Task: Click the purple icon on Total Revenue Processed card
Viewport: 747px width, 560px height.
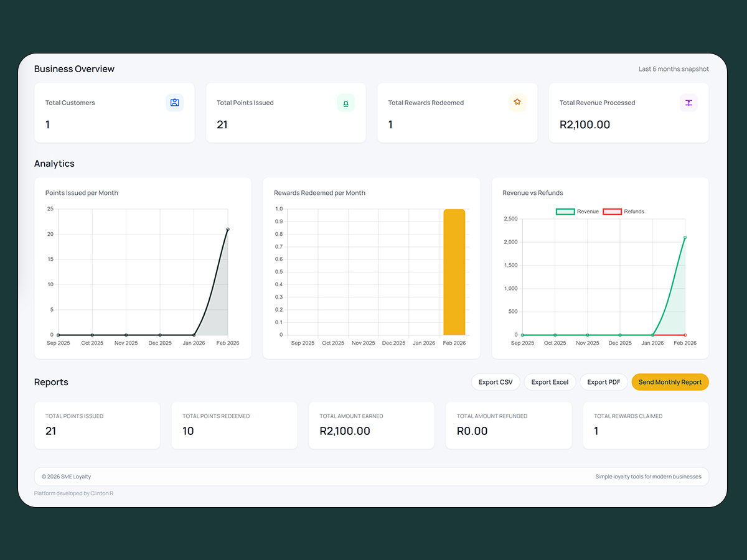Action: (688, 102)
